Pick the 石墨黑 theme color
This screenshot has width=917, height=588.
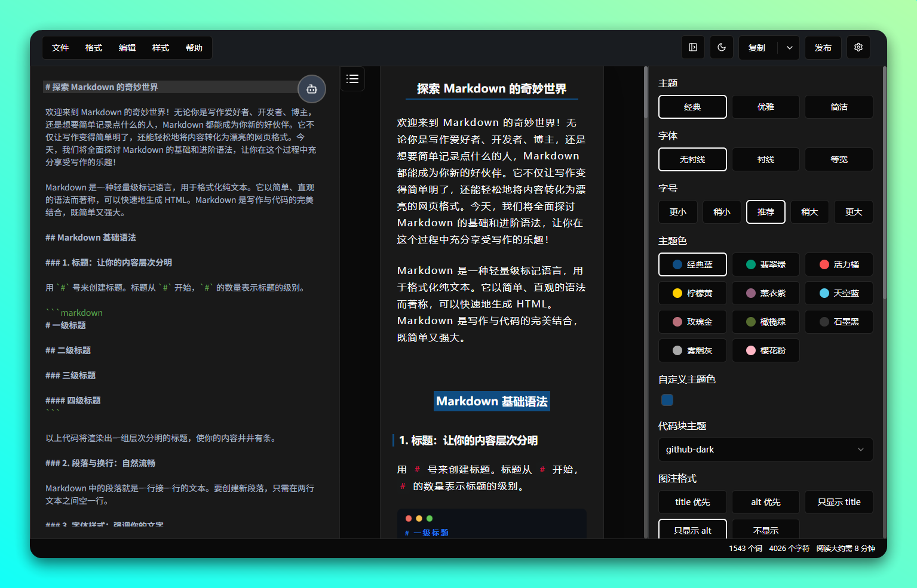click(839, 322)
